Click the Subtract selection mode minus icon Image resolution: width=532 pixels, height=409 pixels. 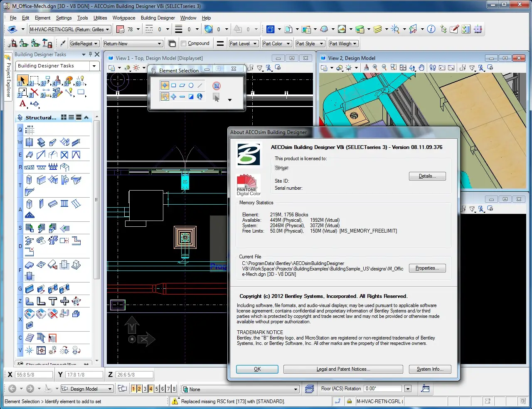pyautogui.click(x=182, y=97)
